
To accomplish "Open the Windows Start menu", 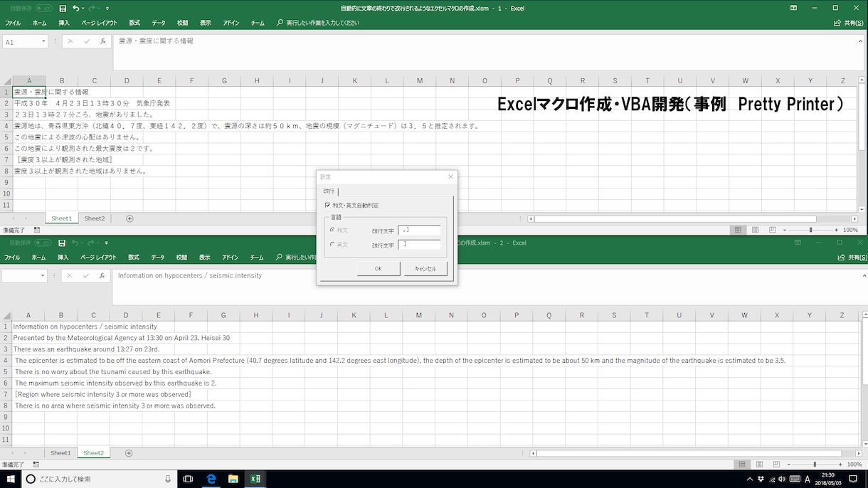I will pyautogui.click(x=10, y=479).
